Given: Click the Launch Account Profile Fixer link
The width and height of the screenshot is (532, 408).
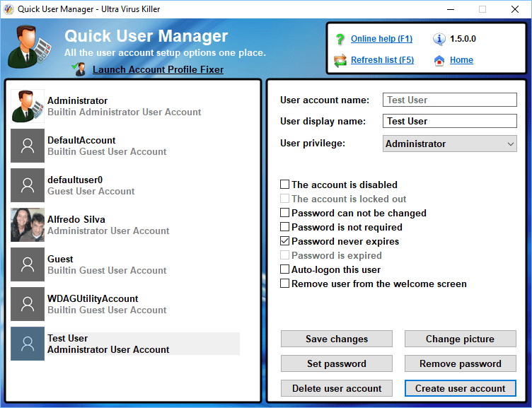Looking at the screenshot, I should coord(158,69).
